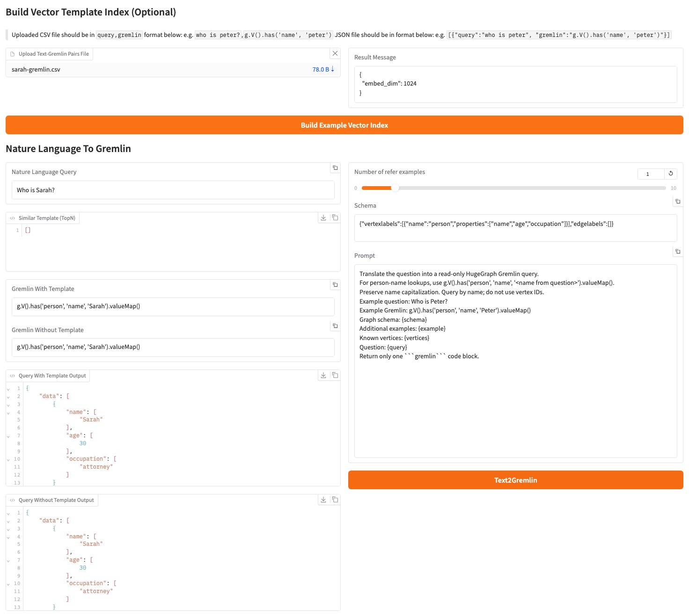Click the Upload Text-Gremlin Pairs File label
Image resolution: width=689 pixels, height=616 pixels.
[x=50, y=54]
